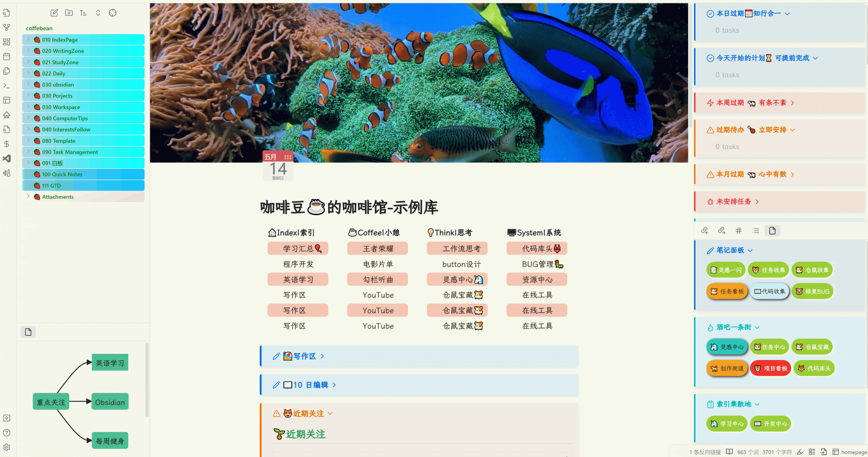
Task: Open the vault switcher icon
Action: click(x=6, y=418)
